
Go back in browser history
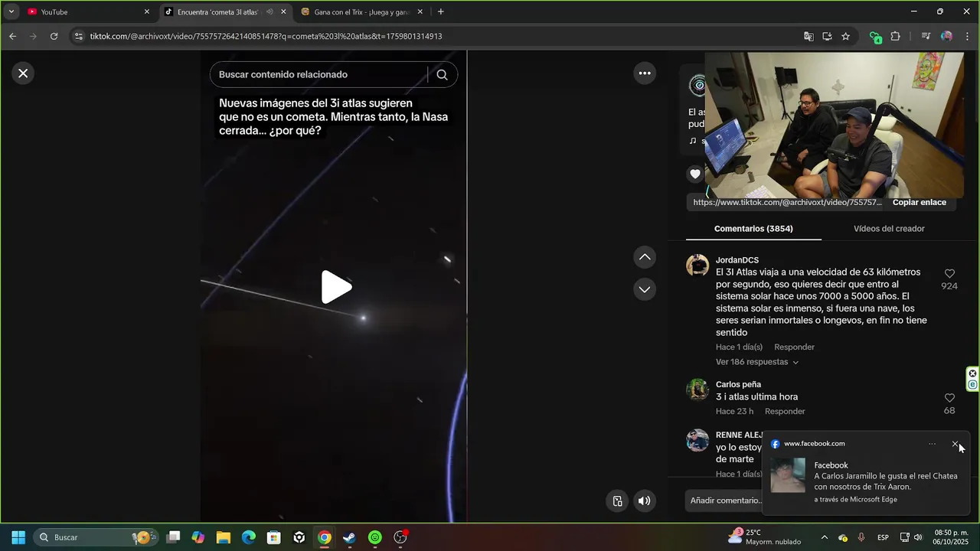tap(12, 36)
